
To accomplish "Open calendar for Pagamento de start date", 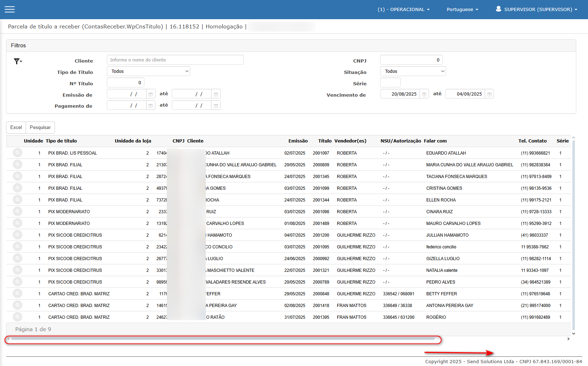I will [x=150, y=106].
